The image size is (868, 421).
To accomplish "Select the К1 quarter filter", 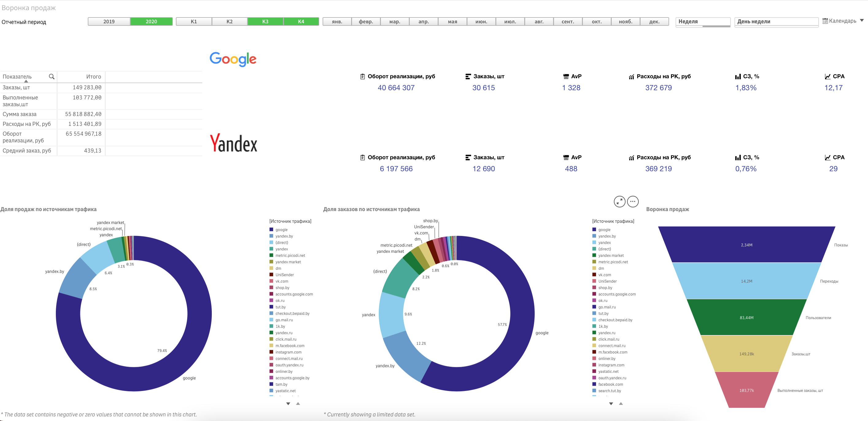I will (194, 21).
